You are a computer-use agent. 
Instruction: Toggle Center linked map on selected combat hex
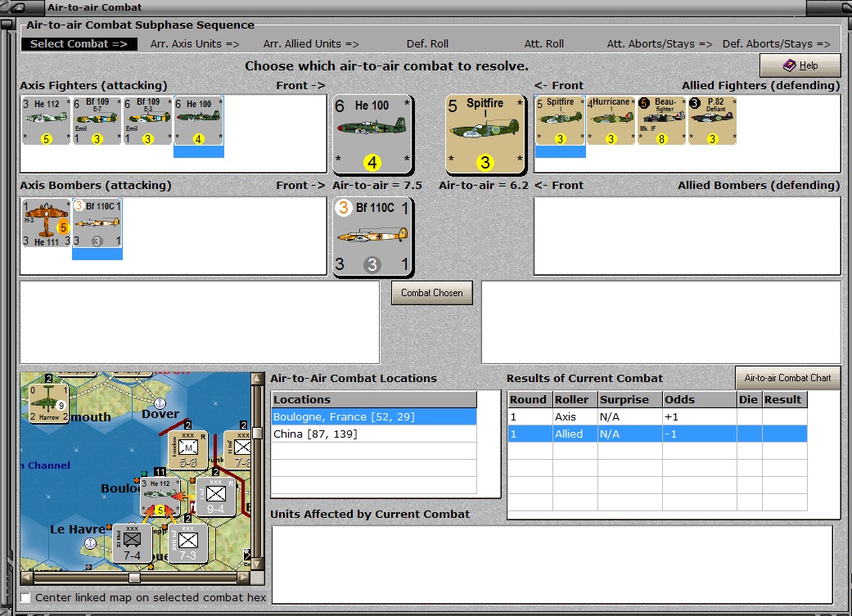(x=25, y=597)
